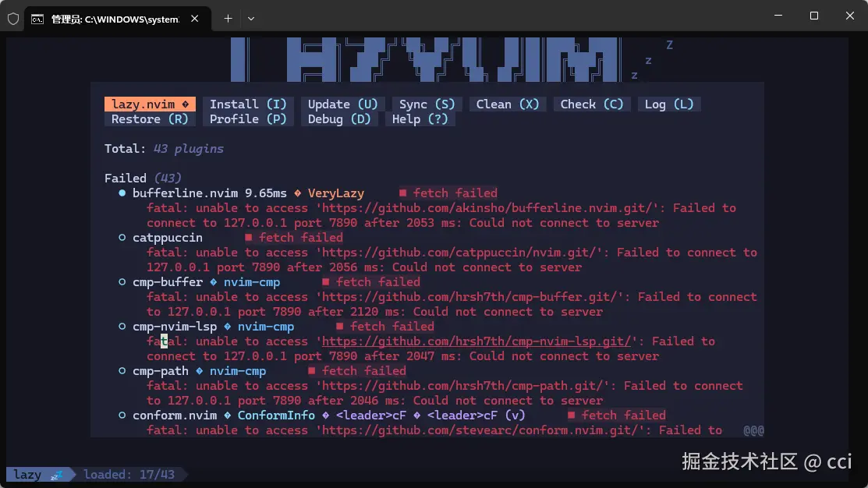Click VeryLazy event label on bufferline.nvim
Viewport: 868px width, 488px height.
coord(336,193)
